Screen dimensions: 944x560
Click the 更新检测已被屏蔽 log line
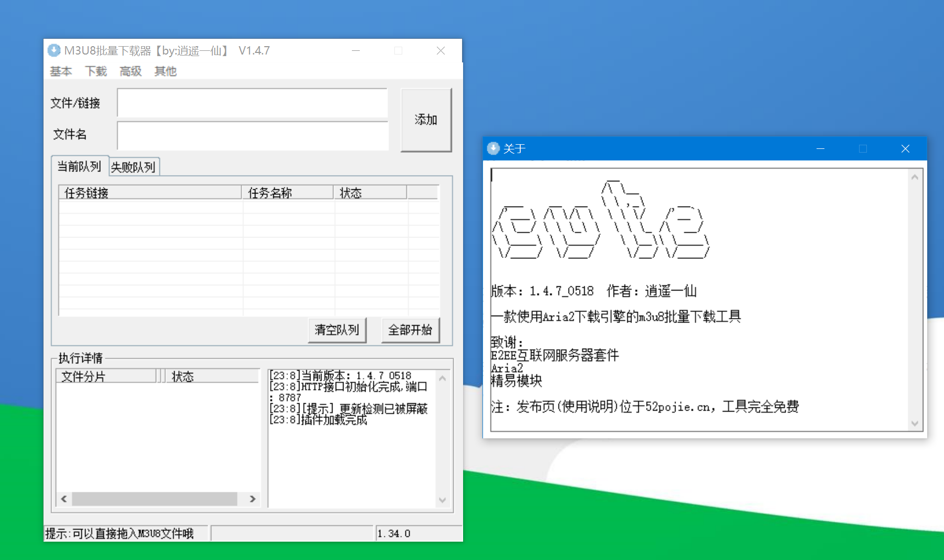(x=348, y=408)
